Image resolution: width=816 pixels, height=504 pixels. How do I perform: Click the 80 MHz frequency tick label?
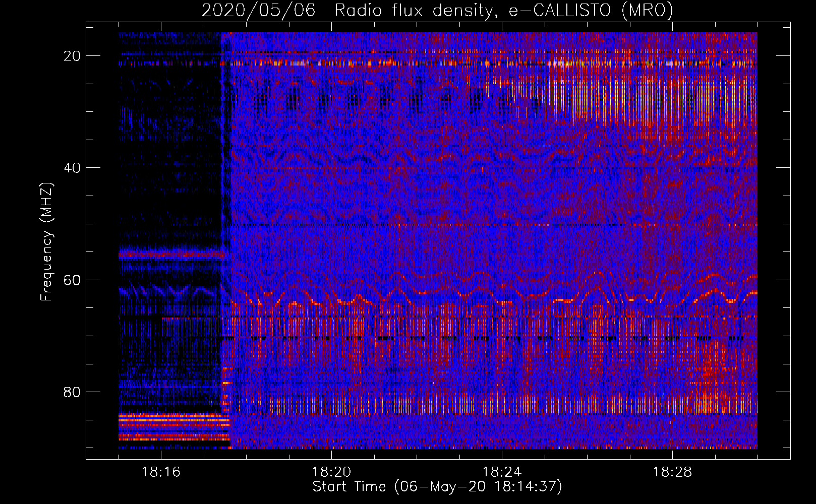[73, 392]
